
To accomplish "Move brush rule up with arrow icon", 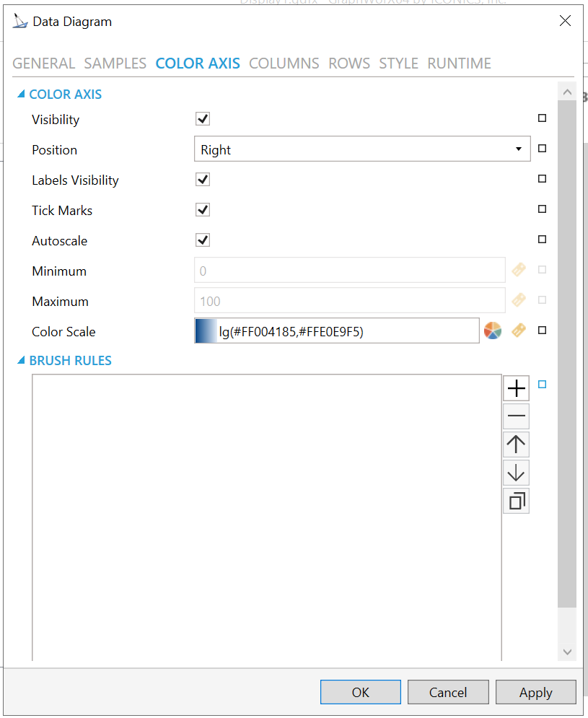I will click(516, 445).
